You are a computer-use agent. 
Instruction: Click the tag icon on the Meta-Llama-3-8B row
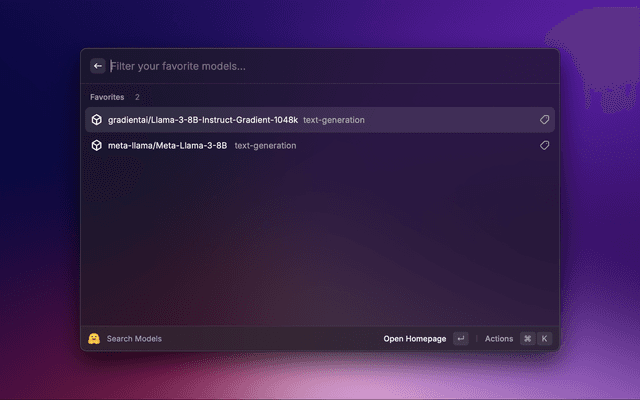point(544,145)
